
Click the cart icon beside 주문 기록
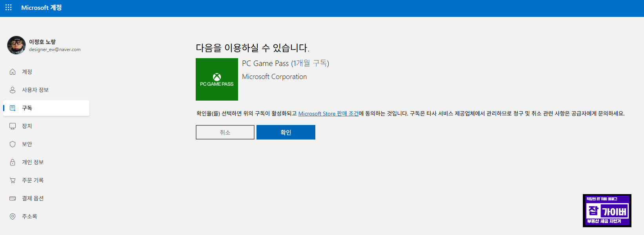13,180
